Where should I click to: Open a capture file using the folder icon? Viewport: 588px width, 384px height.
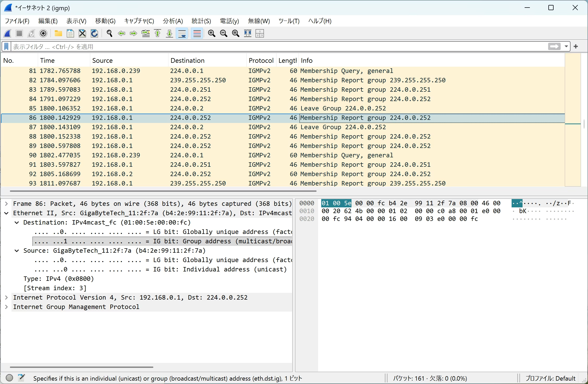pos(58,33)
